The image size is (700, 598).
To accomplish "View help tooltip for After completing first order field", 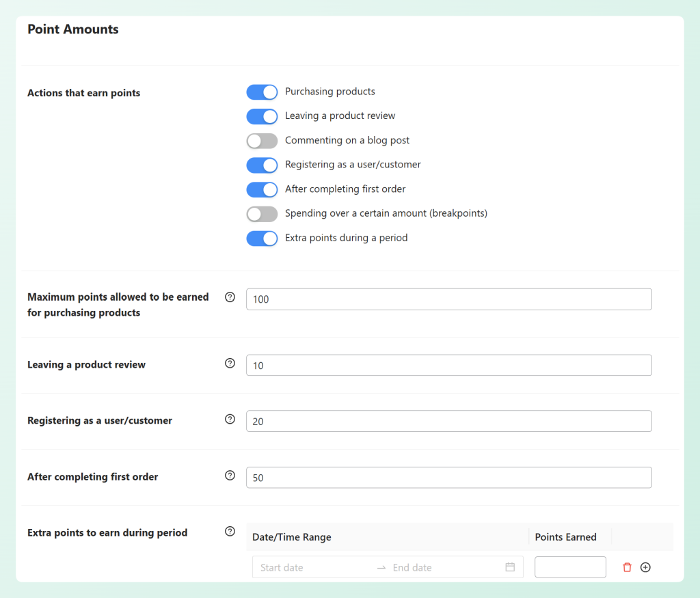I will (230, 475).
